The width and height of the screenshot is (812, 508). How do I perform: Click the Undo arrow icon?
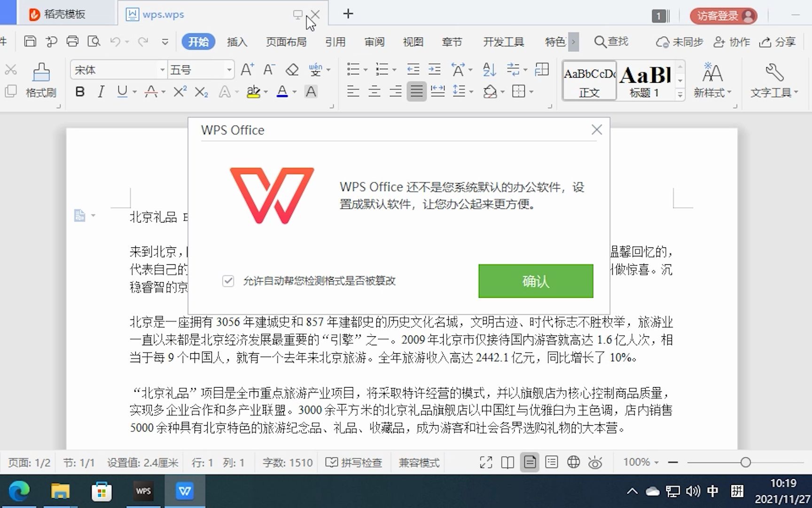point(115,41)
